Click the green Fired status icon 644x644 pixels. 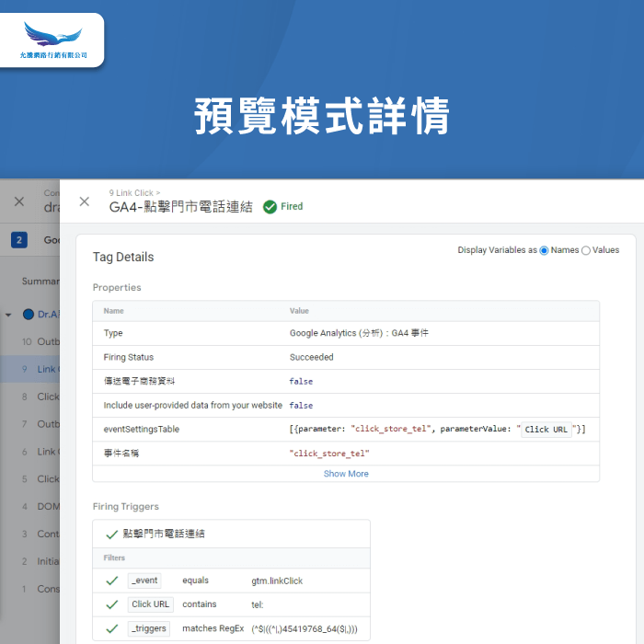tap(270, 207)
